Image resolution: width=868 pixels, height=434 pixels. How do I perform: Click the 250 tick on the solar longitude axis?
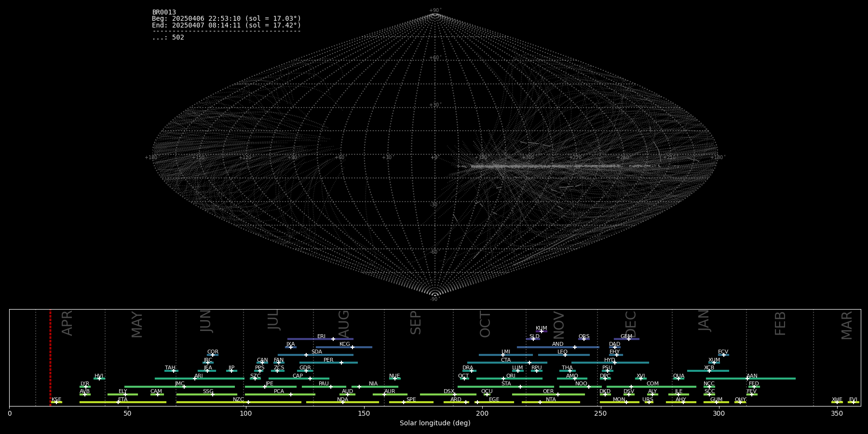pyautogui.click(x=600, y=413)
